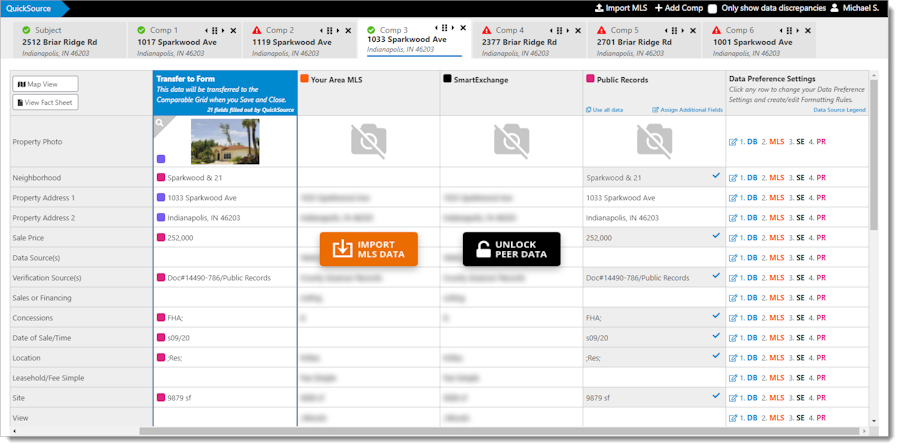
Task: Open View Fact Sheet
Action: tap(45, 103)
